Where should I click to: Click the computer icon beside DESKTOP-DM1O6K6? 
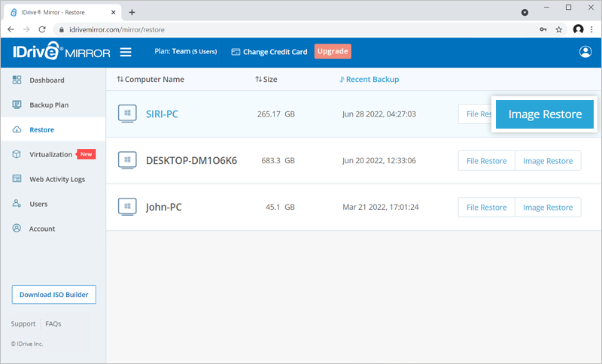click(x=127, y=160)
